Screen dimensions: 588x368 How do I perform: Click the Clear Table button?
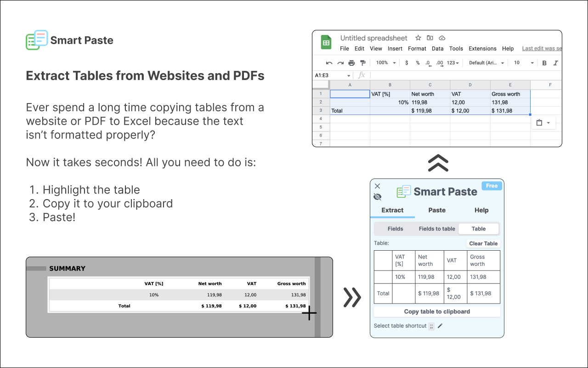coord(483,244)
